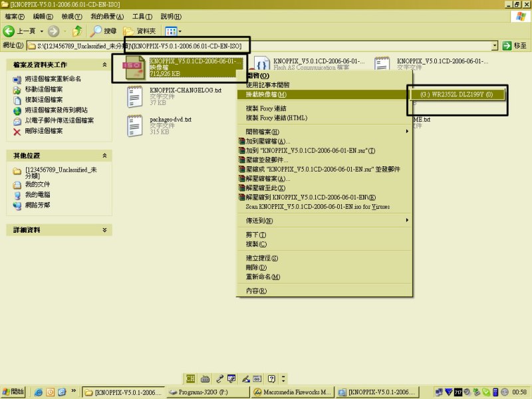Expand the 開啟檔案(H) submenu arrow
Viewport: 532px width, 399px height.
(x=407, y=131)
